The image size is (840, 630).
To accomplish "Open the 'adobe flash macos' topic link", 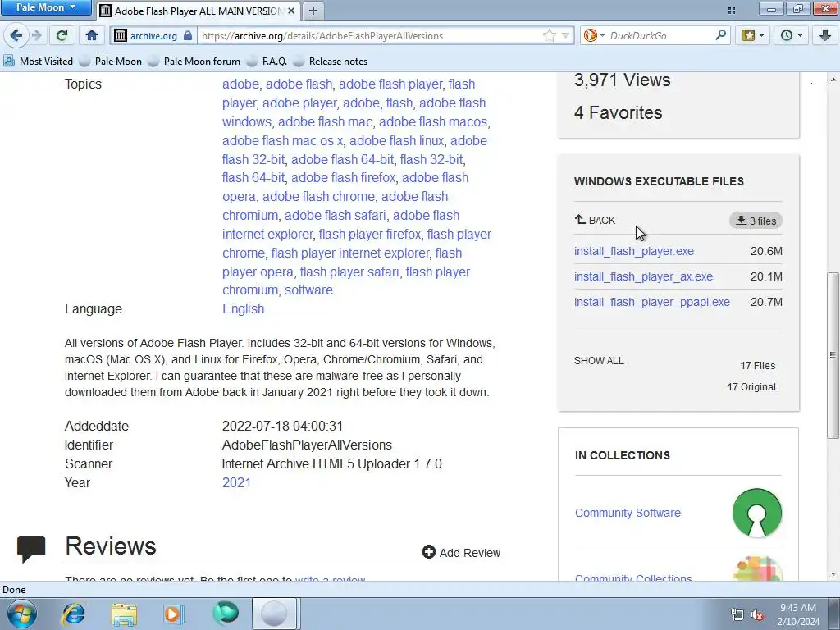I will (x=433, y=121).
